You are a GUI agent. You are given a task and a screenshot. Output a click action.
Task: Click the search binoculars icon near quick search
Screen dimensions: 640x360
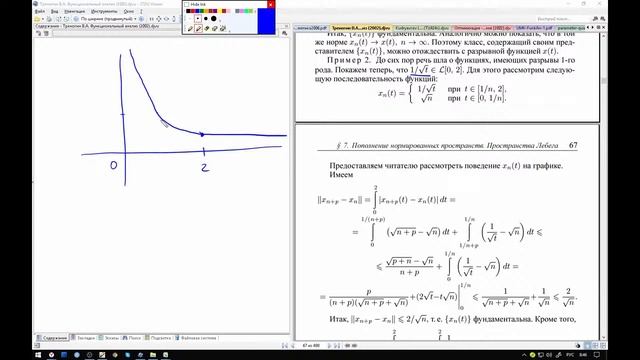click(x=596, y=19)
